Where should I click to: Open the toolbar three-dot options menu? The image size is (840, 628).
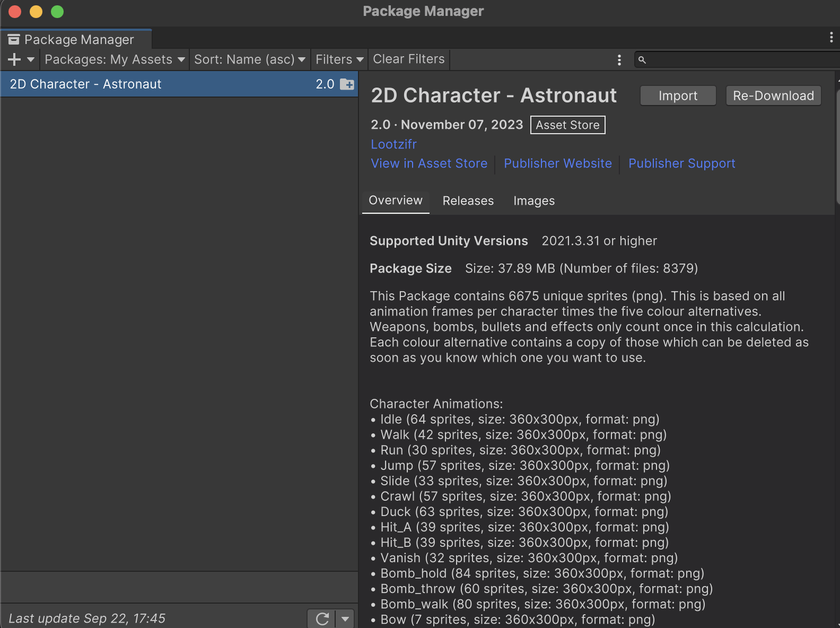[x=619, y=60]
